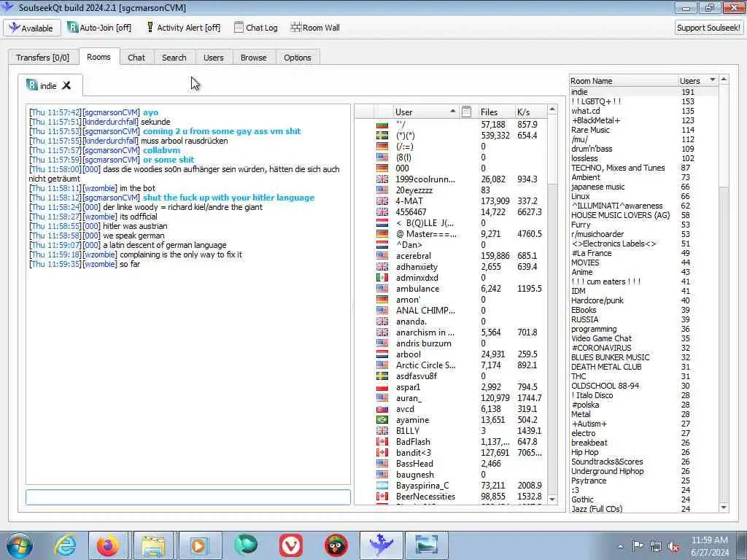Click the Available status button
This screenshot has height=560, width=747.
click(32, 28)
